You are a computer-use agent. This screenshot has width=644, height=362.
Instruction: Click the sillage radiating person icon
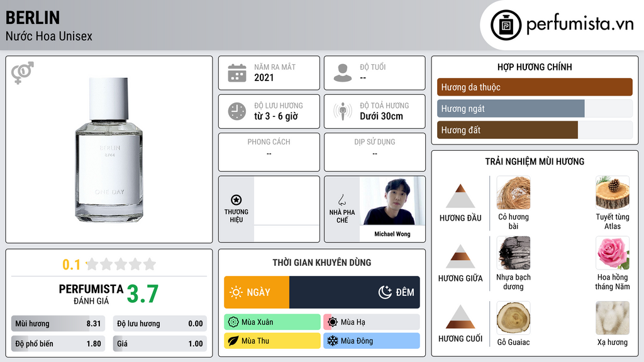click(343, 111)
